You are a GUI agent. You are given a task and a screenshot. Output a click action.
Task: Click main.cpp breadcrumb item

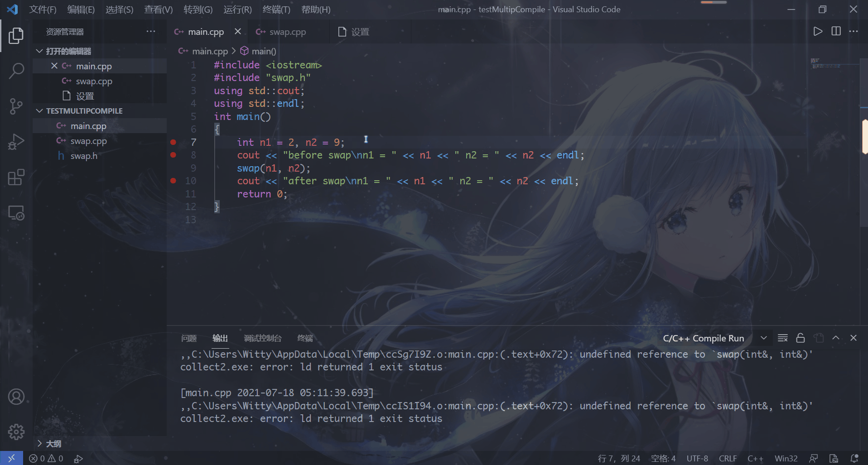[x=210, y=51]
